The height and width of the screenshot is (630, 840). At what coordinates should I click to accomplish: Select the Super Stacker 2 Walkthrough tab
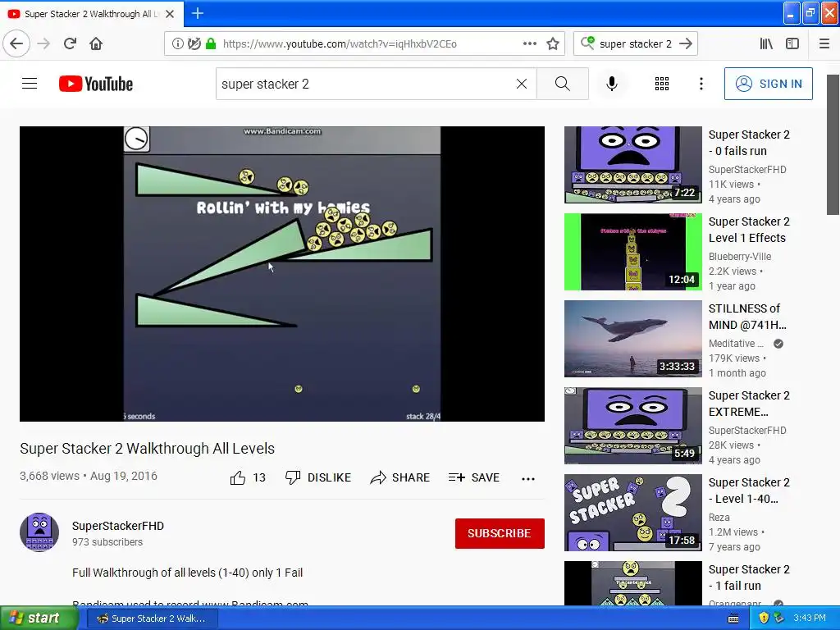(x=92, y=14)
